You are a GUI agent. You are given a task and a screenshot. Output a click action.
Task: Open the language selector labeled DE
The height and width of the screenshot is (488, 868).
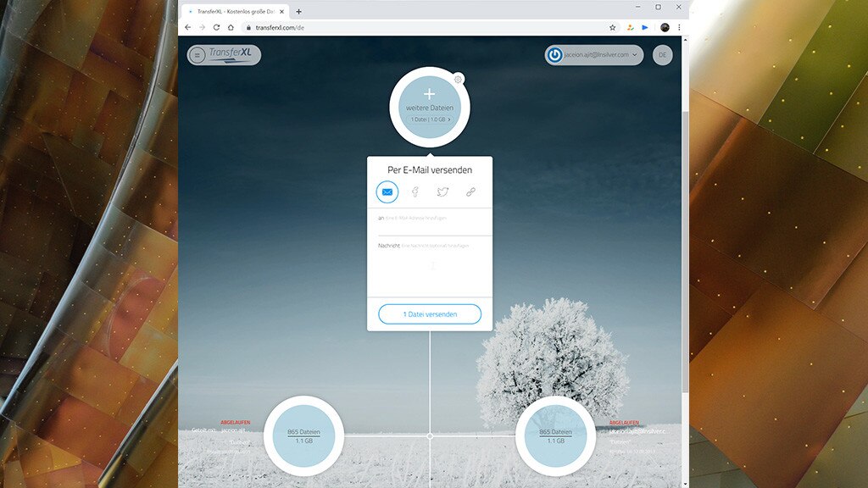(663, 54)
